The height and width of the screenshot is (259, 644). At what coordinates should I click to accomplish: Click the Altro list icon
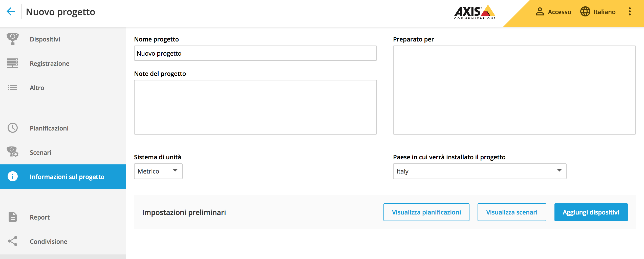(12, 88)
